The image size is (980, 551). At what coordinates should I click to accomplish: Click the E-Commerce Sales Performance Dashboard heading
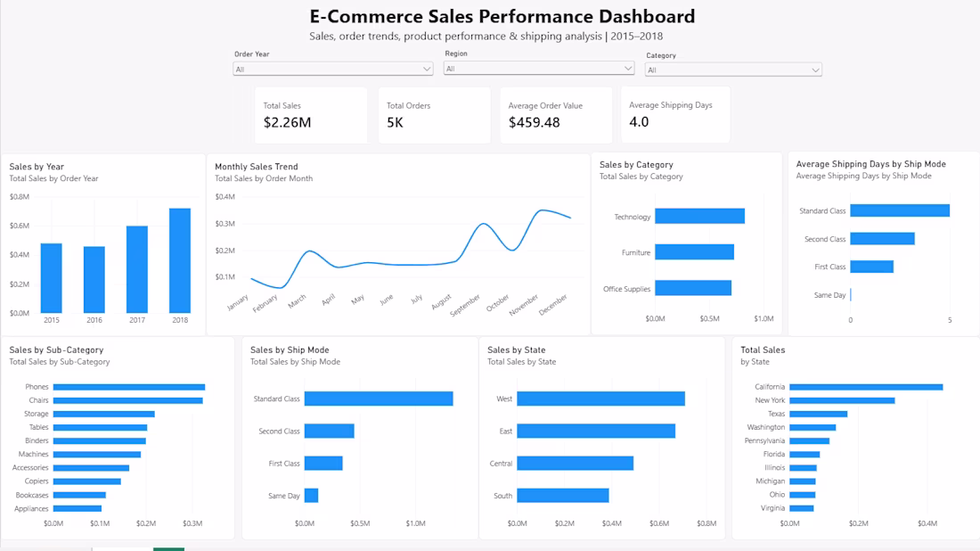[x=502, y=16]
